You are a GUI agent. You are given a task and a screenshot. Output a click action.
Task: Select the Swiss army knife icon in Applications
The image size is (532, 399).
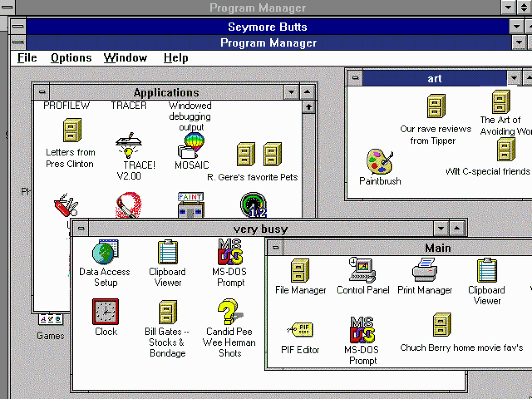click(66, 205)
